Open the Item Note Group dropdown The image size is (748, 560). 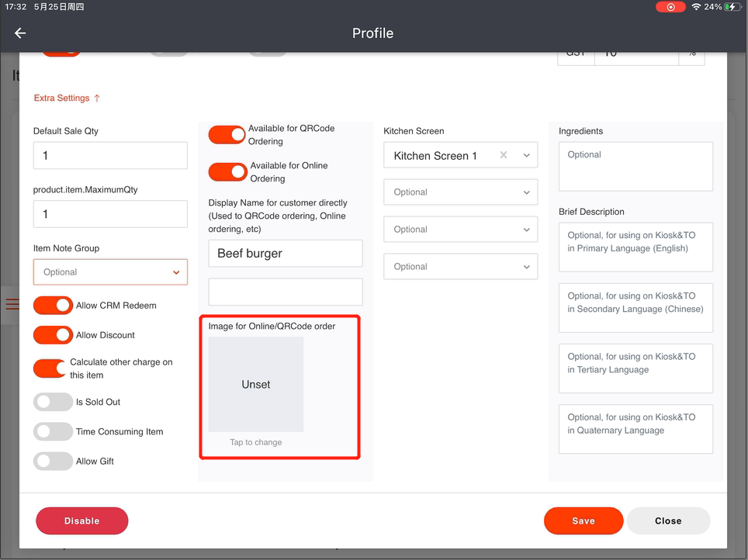pyautogui.click(x=110, y=272)
